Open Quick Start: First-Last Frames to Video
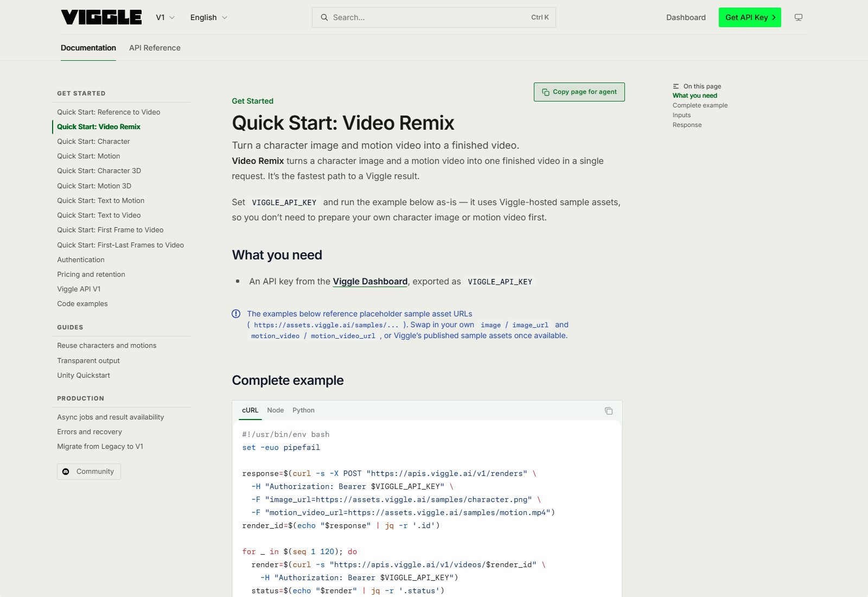Screen dimensions: 868x597 tap(120, 245)
